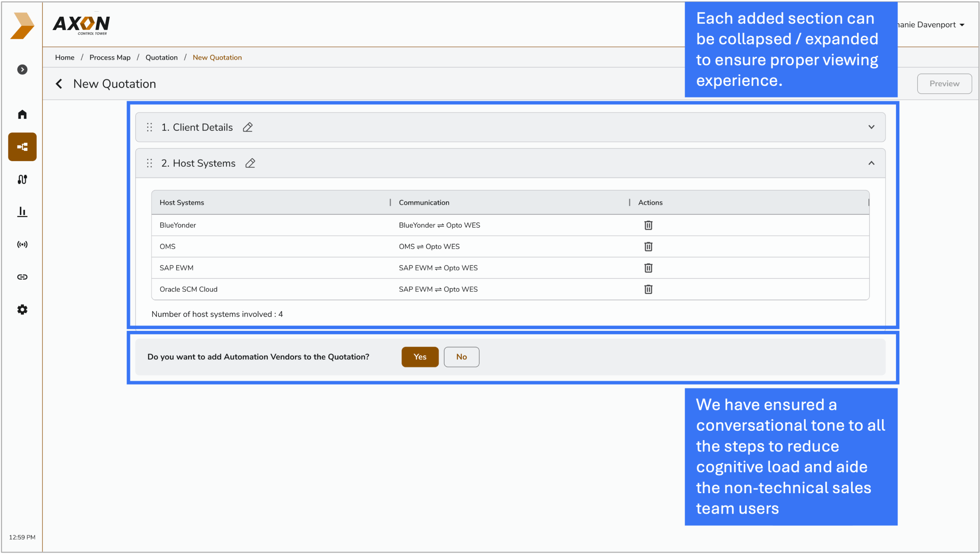Grab the drag handle of Host Systems
This screenshot has width=980, height=554.
(x=149, y=163)
